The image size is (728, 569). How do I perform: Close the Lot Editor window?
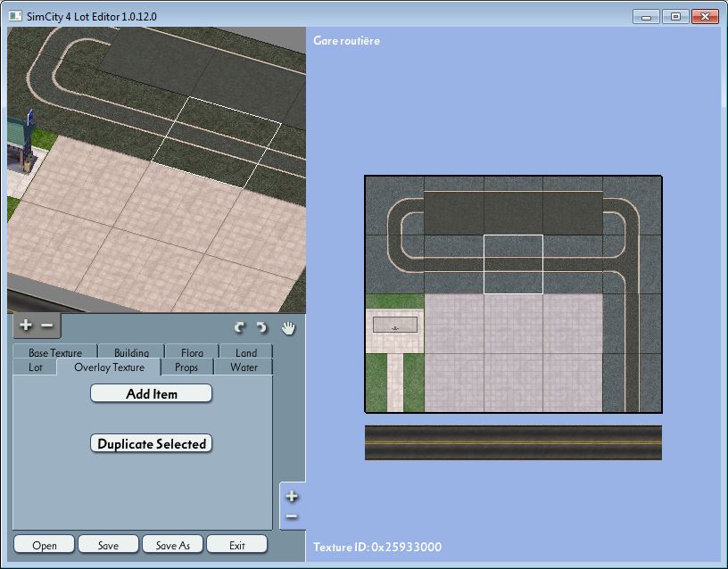[x=705, y=17]
